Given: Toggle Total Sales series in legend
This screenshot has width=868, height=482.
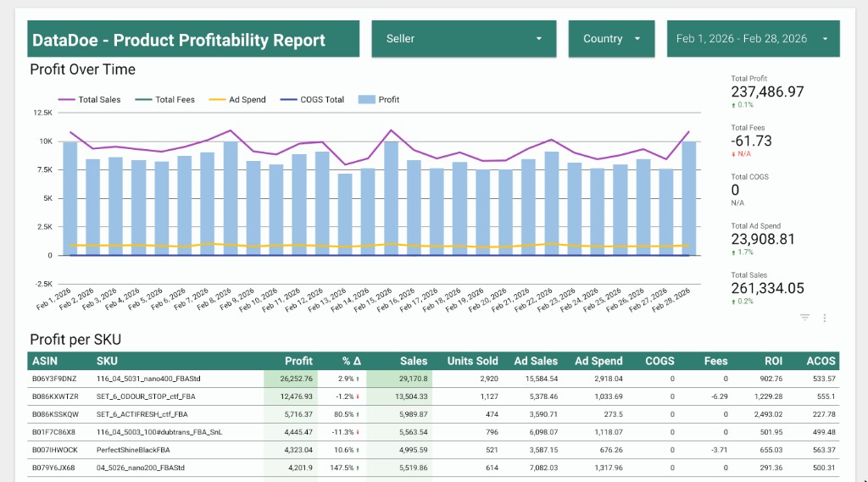Looking at the screenshot, I should tap(89, 100).
